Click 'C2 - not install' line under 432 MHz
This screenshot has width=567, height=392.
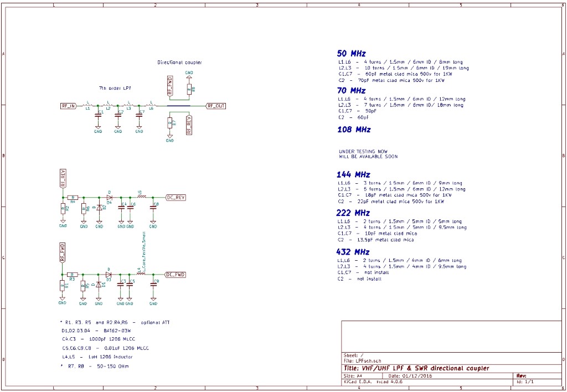(360, 279)
